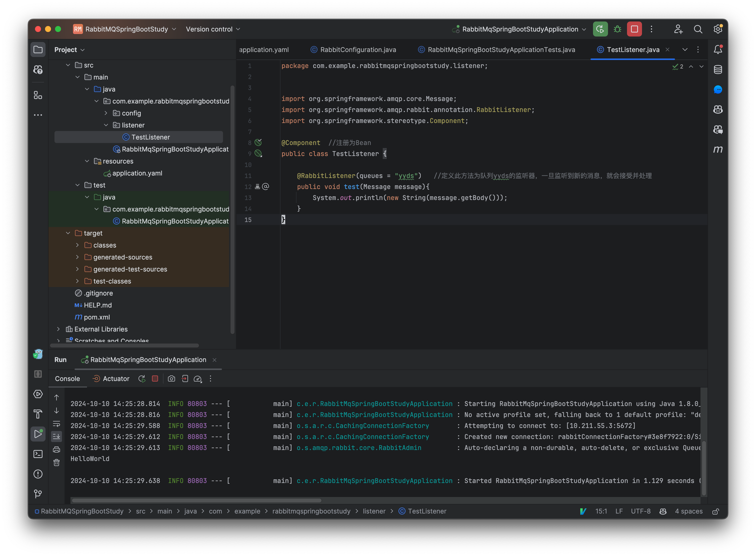Click the Git branch tool window icon

coord(38,494)
